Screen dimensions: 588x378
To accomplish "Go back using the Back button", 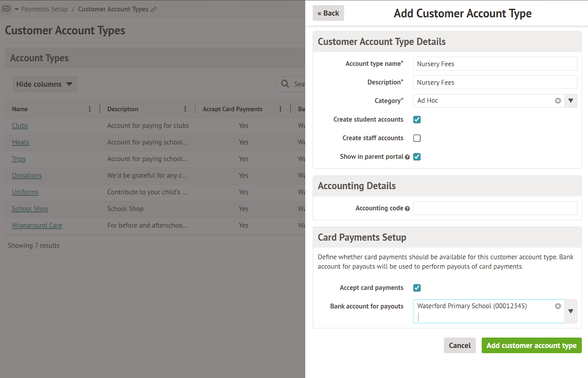I will (x=328, y=13).
